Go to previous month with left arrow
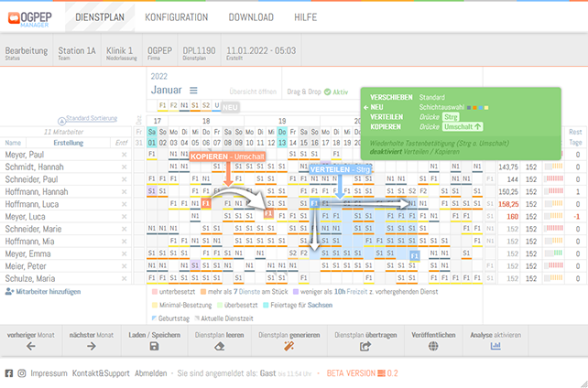This screenshot has width=588, height=388. pos(31,347)
